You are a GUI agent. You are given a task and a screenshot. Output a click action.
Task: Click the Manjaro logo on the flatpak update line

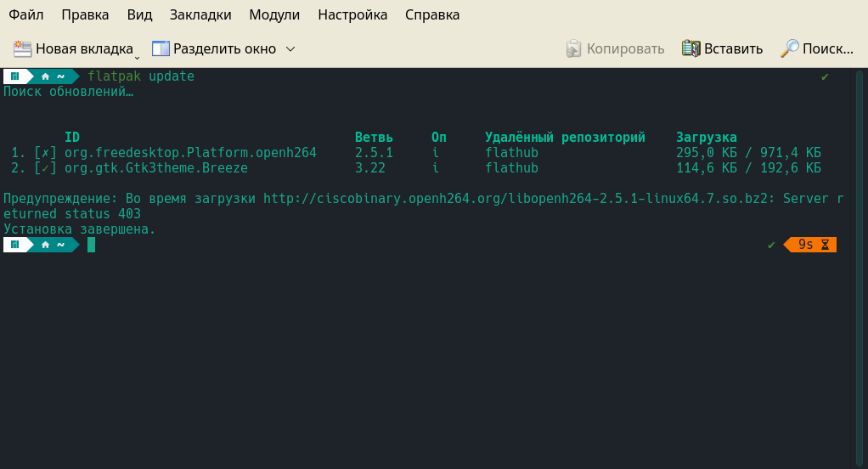coord(14,76)
